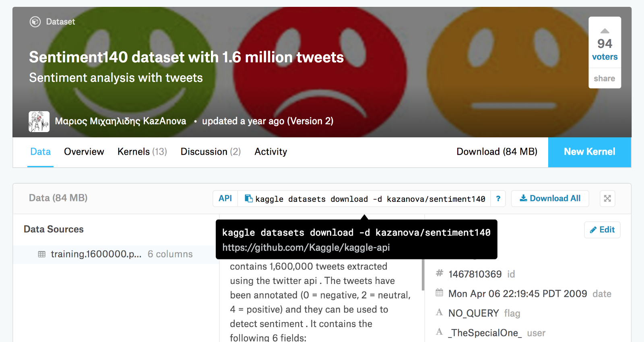
Task: Go to the Activity tab
Action: tap(270, 152)
